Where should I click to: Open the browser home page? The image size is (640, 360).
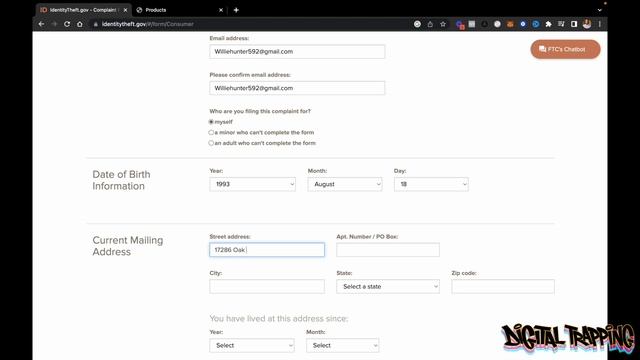(x=80, y=24)
